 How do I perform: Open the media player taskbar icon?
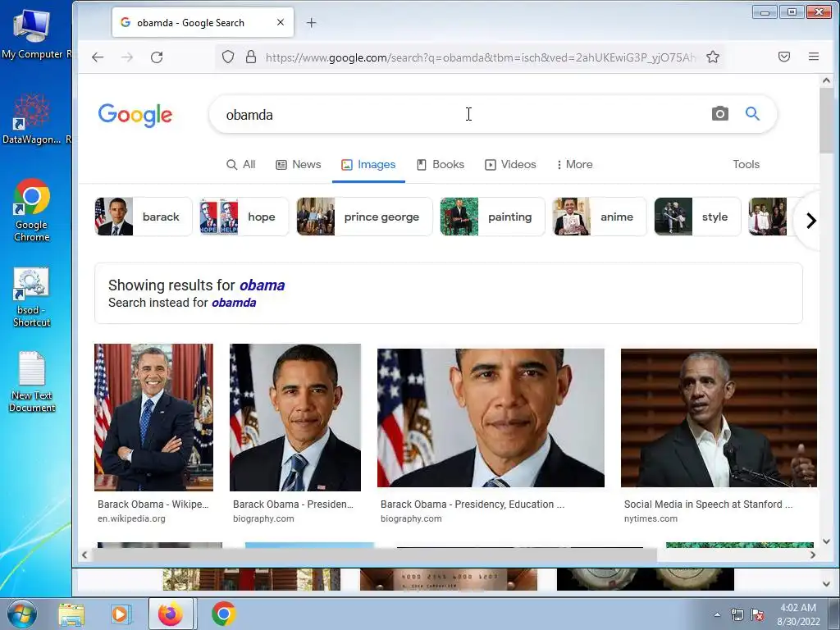coord(121,614)
